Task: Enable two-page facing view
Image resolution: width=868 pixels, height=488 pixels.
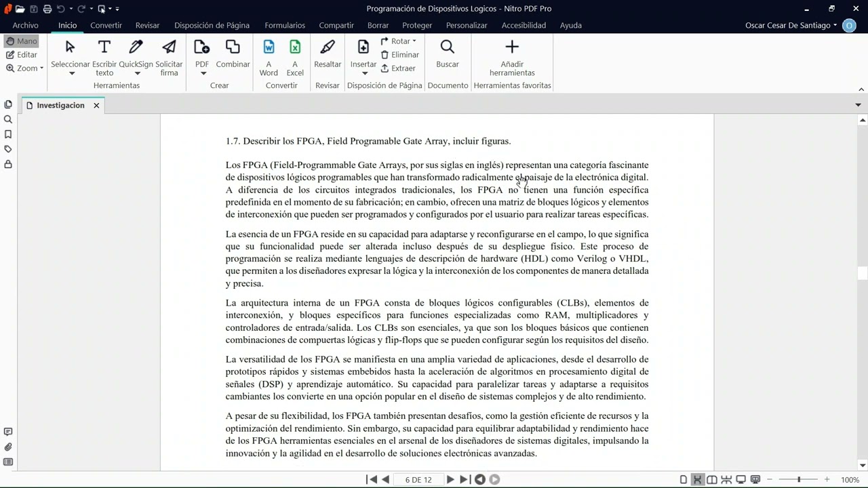Action: click(712, 479)
